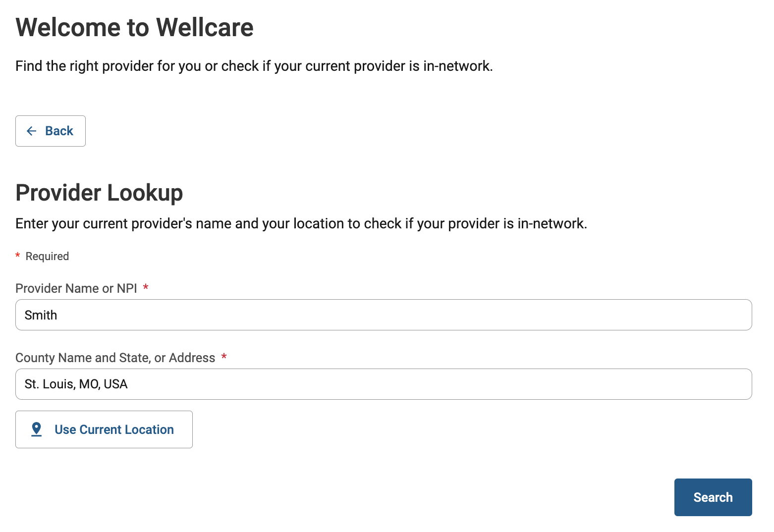Click the red asterisk before Required legend

(x=18, y=256)
